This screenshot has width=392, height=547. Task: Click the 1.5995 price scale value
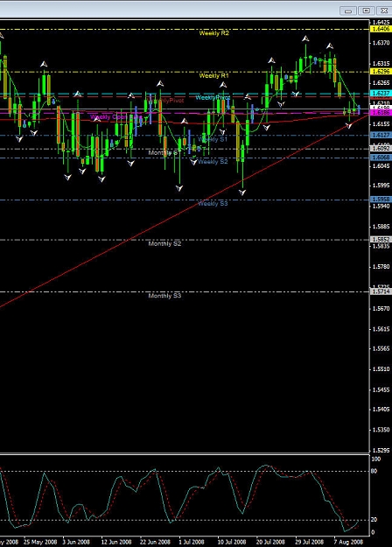[381, 186]
